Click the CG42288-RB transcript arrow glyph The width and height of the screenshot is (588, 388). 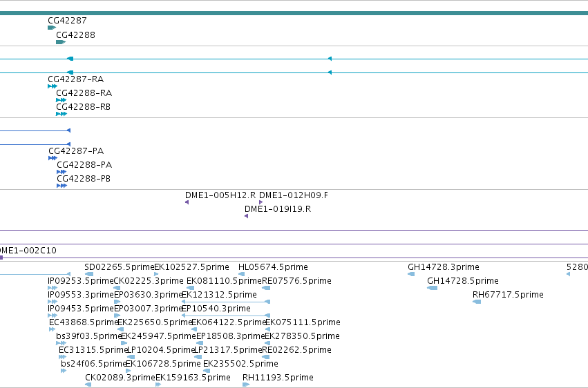pos(61,114)
